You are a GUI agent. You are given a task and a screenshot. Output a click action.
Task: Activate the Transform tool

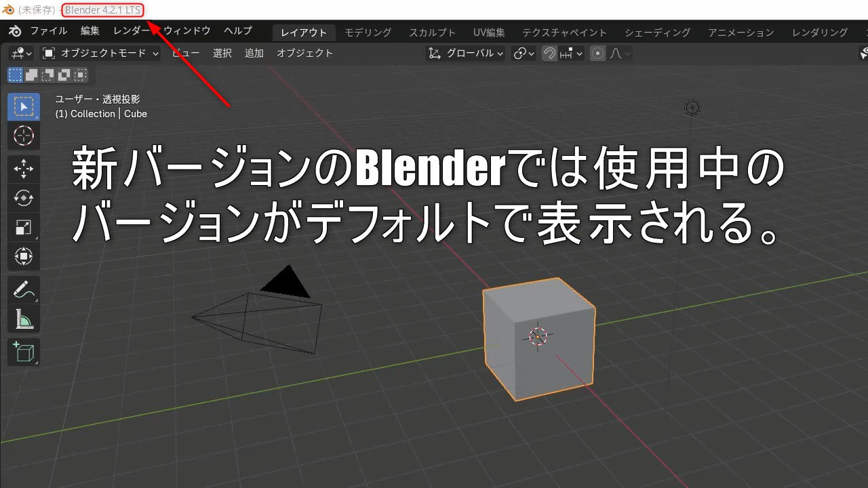point(24,256)
